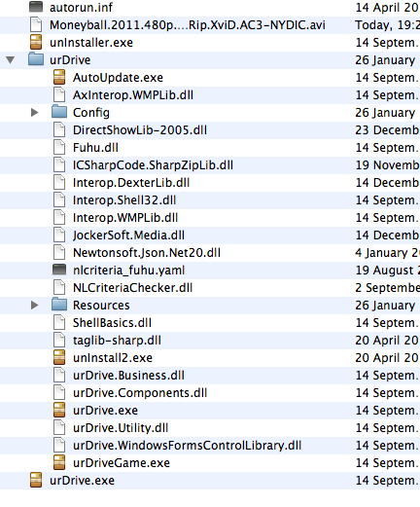Select the NLCriteriaChecker.dll file name

133,288
